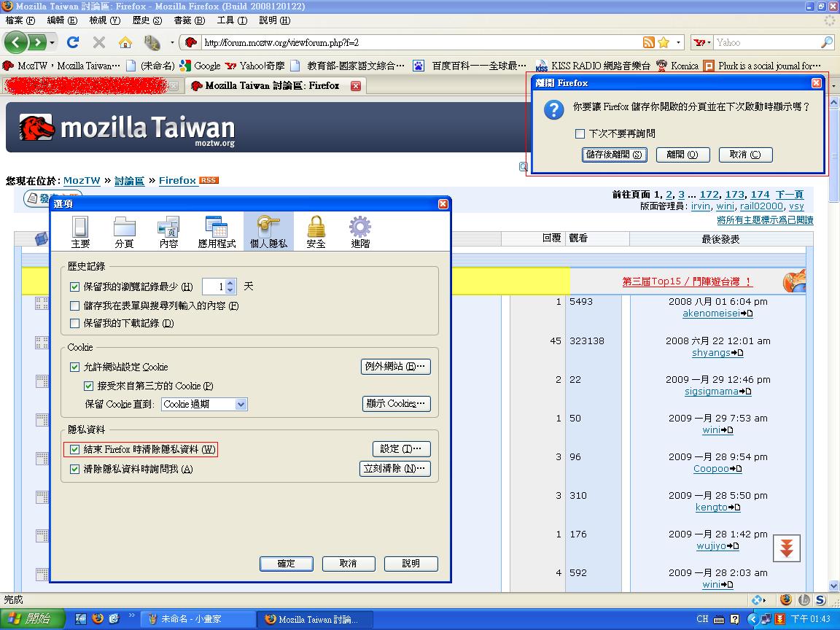Open the 書籤 (Bookmarks) menu
840x630 pixels.
click(189, 20)
